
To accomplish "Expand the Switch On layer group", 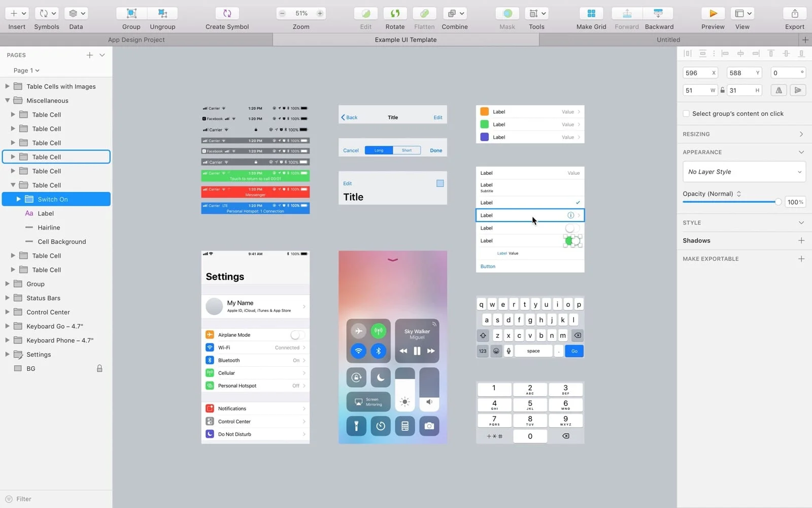I will pos(19,199).
